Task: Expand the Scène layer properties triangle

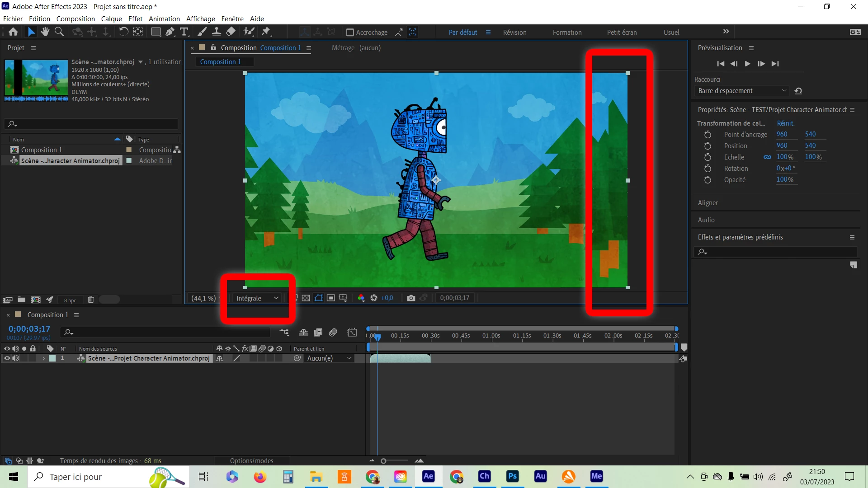Action: [x=44, y=358]
